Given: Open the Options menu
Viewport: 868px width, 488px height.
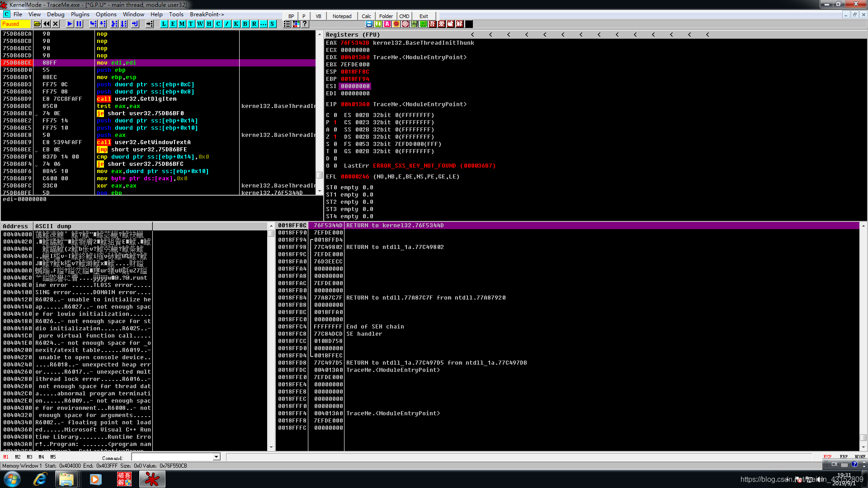Looking at the screenshot, I should coord(106,14).
